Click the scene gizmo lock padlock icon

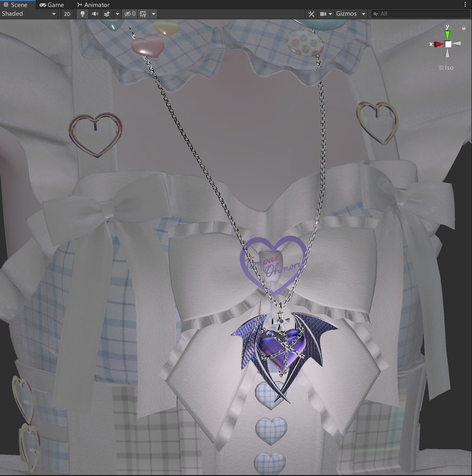pos(463,28)
